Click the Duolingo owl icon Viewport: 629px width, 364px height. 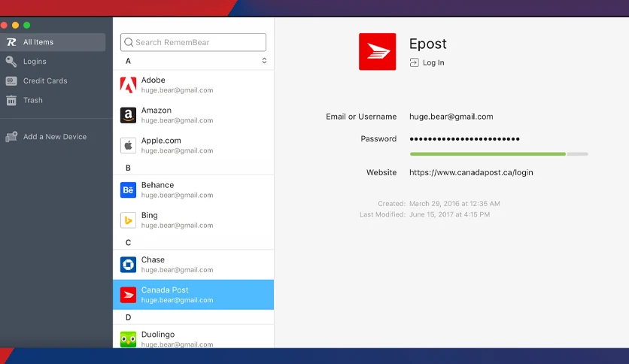[x=129, y=339]
